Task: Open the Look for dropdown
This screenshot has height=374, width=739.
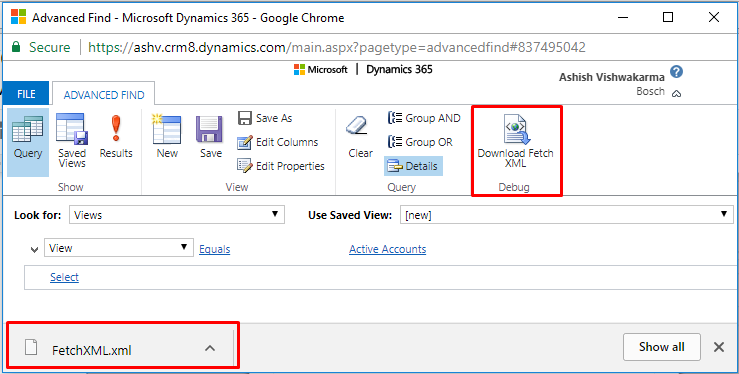Action: tap(177, 215)
